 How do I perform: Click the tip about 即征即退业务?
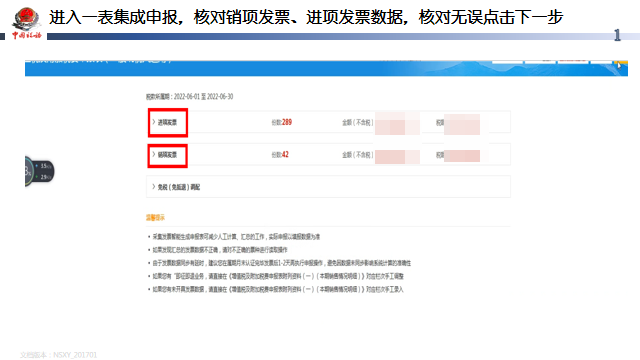point(278,276)
